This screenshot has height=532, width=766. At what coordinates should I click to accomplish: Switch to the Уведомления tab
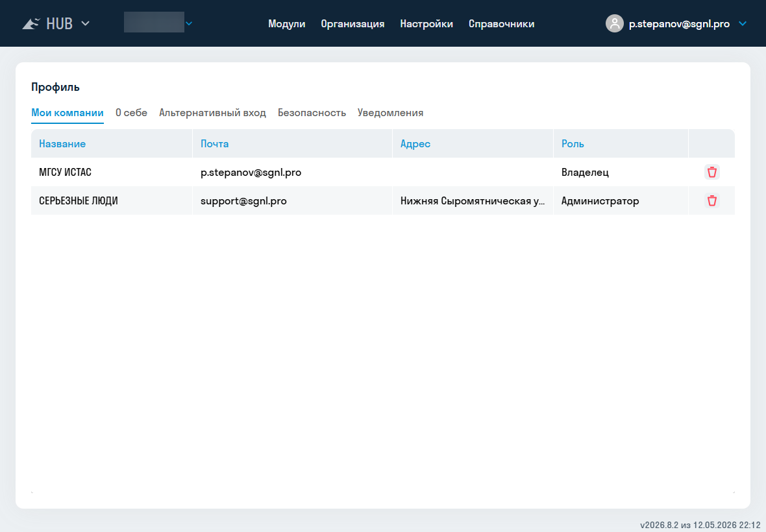point(390,113)
